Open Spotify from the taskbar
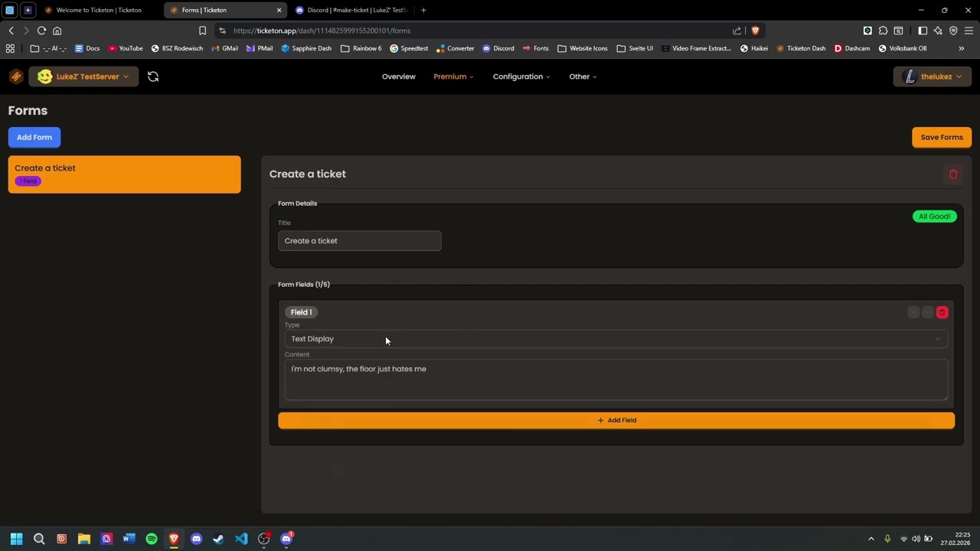 point(152,539)
